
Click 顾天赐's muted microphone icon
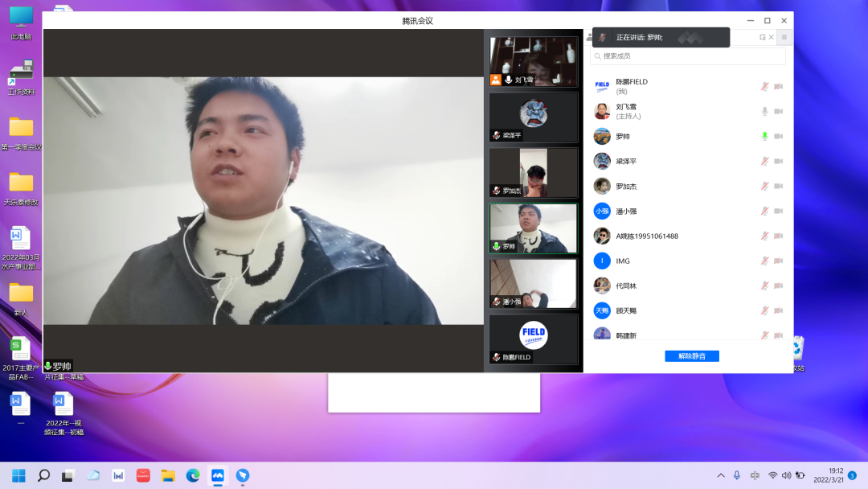pyautogui.click(x=764, y=310)
